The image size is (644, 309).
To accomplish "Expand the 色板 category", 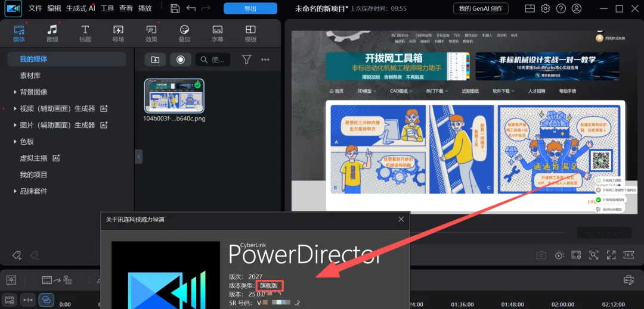I will pyautogui.click(x=15, y=142).
